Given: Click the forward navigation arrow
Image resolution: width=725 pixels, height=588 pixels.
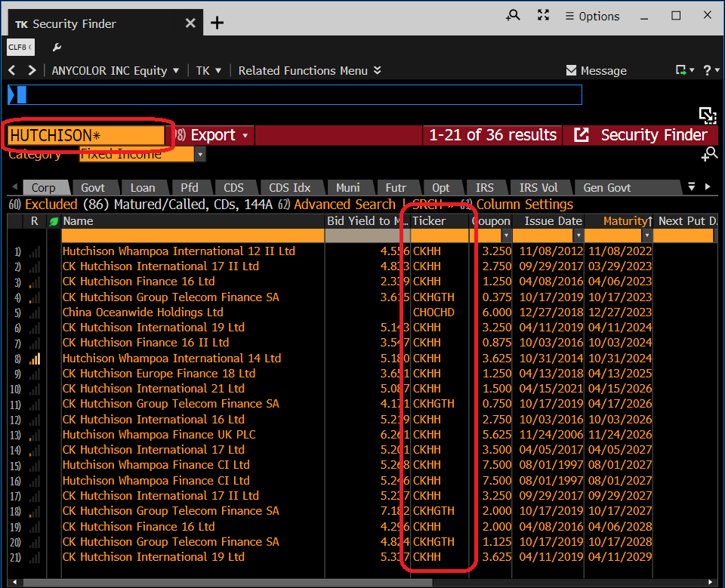Looking at the screenshot, I should [32, 70].
